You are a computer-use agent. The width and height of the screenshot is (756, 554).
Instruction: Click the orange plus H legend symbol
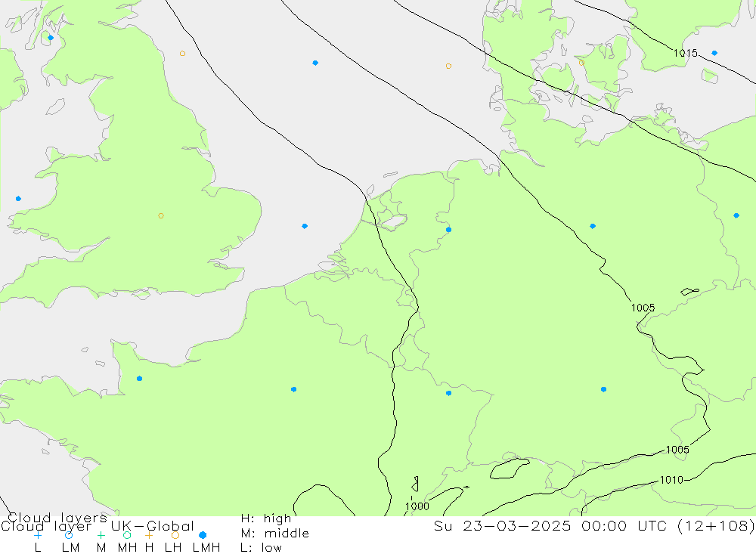[x=149, y=535]
